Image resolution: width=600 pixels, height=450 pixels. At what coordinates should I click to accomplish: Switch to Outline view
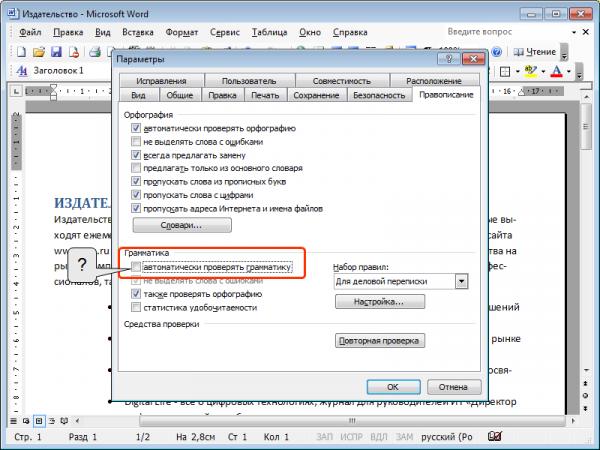coord(52,421)
